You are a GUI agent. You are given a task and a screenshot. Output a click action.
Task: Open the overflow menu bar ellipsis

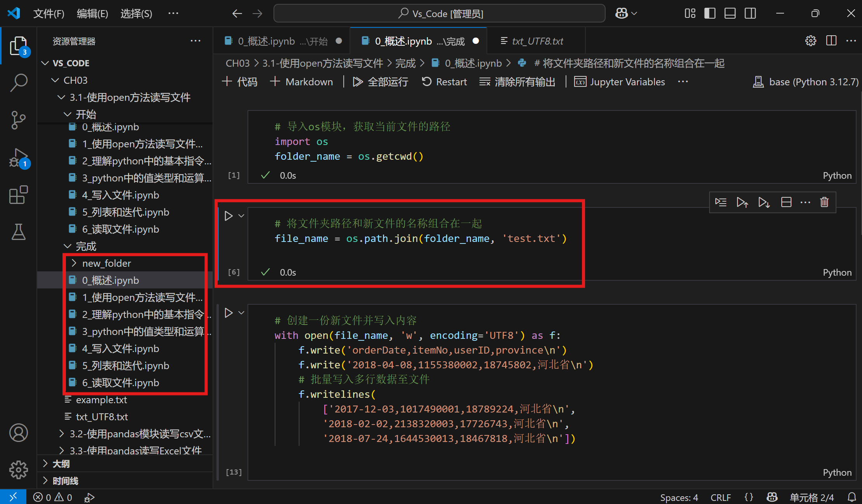(x=173, y=14)
